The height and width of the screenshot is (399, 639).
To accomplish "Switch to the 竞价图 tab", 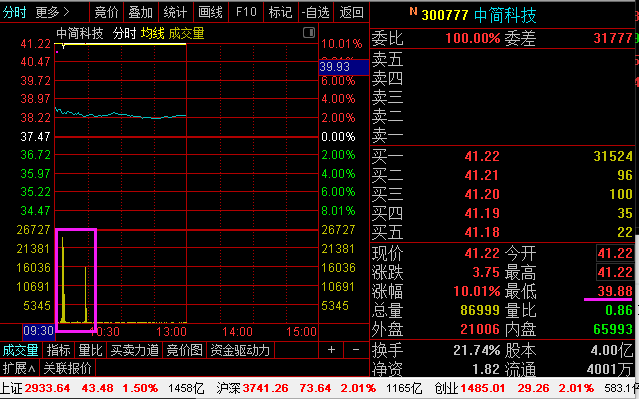I will pos(185,350).
